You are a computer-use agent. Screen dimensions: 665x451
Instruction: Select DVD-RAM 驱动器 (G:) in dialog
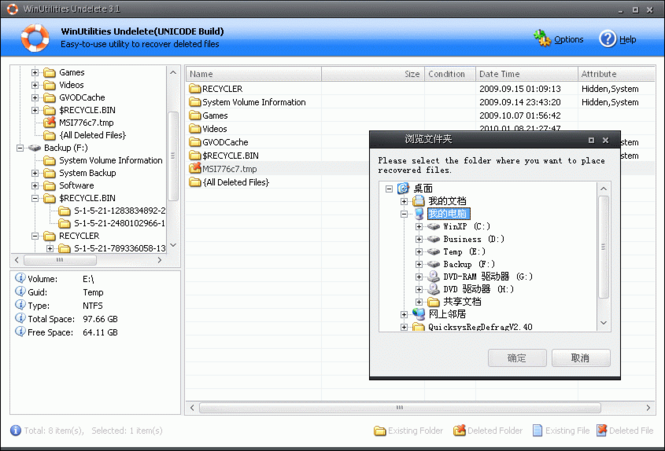click(x=488, y=277)
